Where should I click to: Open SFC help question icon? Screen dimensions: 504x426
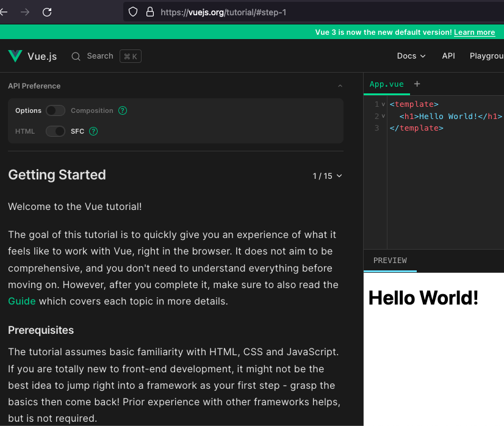pyautogui.click(x=93, y=131)
